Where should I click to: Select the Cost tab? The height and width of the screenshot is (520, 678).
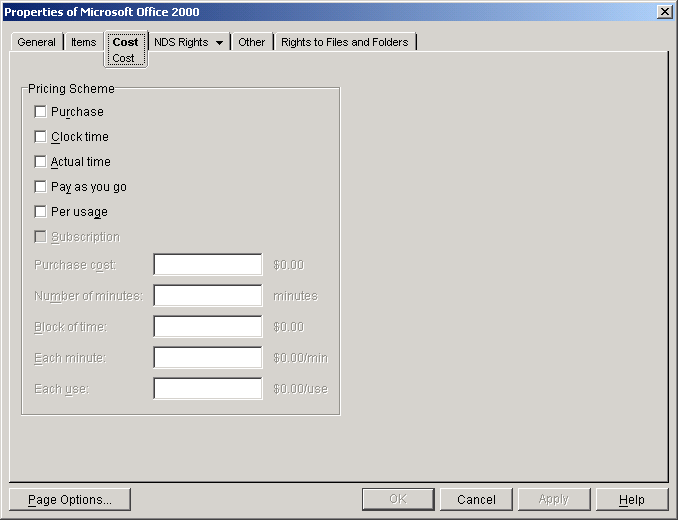pos(125,42)
